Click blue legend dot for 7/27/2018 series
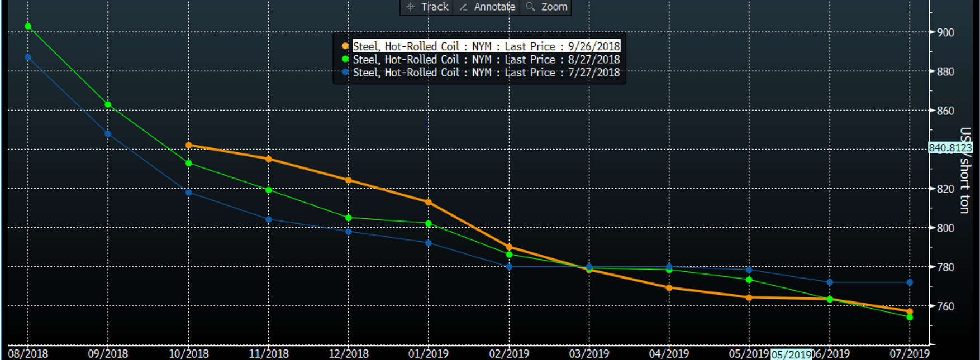The width and height of the screenshot is (980, 360). [345, 73]
